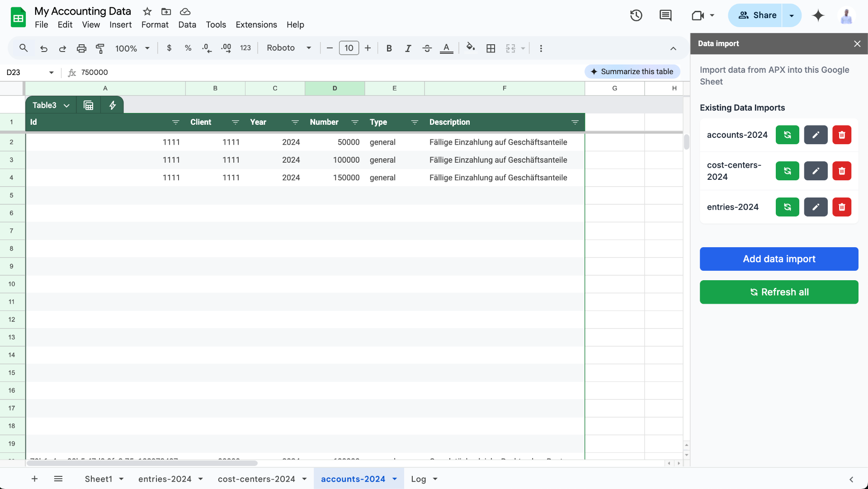This screenshot has width=868, height=489.
Task: Refresh the accounts-2024 data import
Action: tap(787, 135)
